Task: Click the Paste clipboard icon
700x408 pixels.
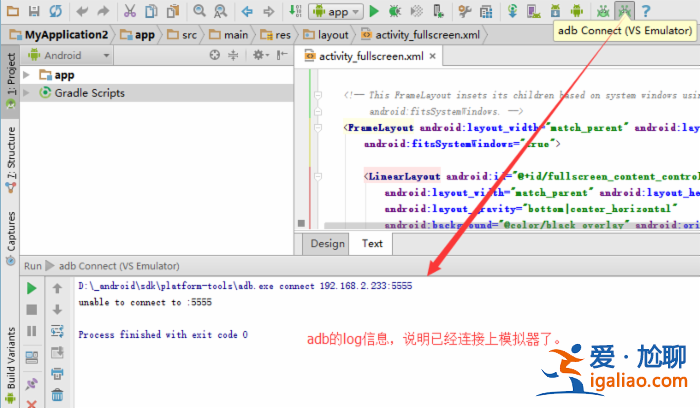Action: click(173, 11)
